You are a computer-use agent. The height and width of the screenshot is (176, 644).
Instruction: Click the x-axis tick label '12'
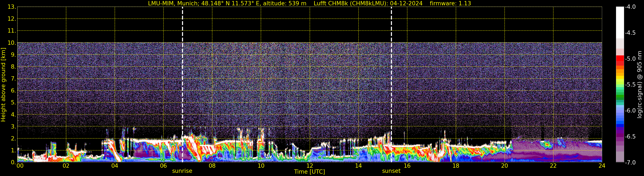click(x=310, y=166)
